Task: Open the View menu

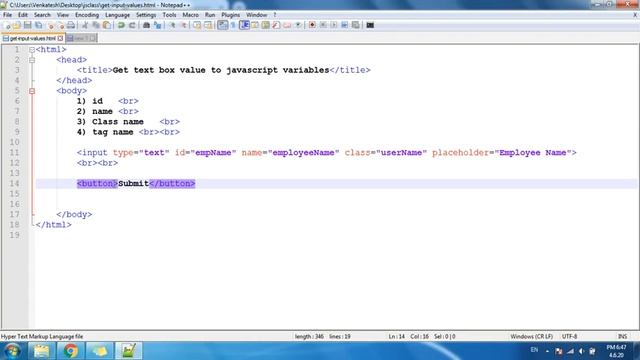Action: [x=62, y=15]
